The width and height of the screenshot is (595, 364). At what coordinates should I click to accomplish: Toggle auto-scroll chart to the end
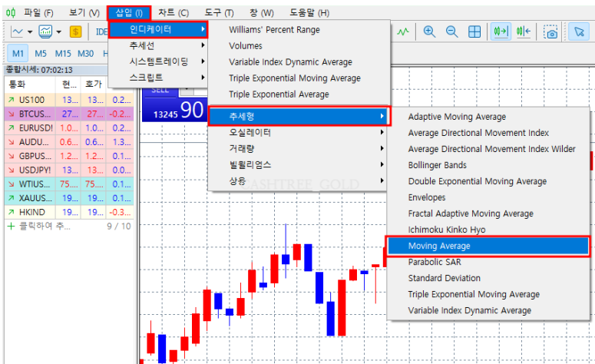pos(501,31)
